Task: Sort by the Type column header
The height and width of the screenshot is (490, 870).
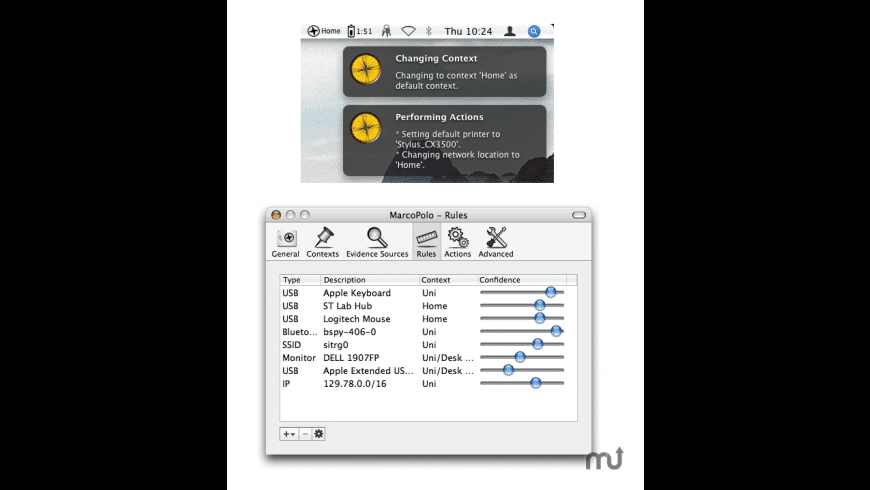Action: pyautogui.click(x=300, y=280)
